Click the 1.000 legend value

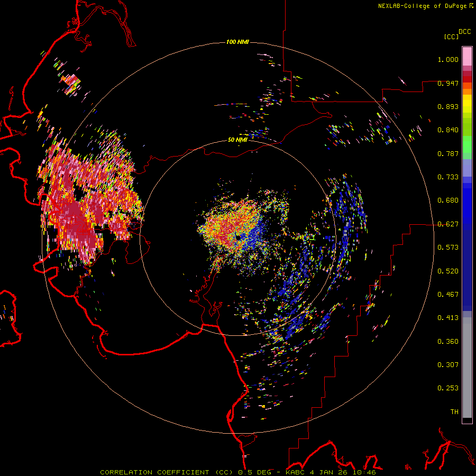[x=448, y=59]
